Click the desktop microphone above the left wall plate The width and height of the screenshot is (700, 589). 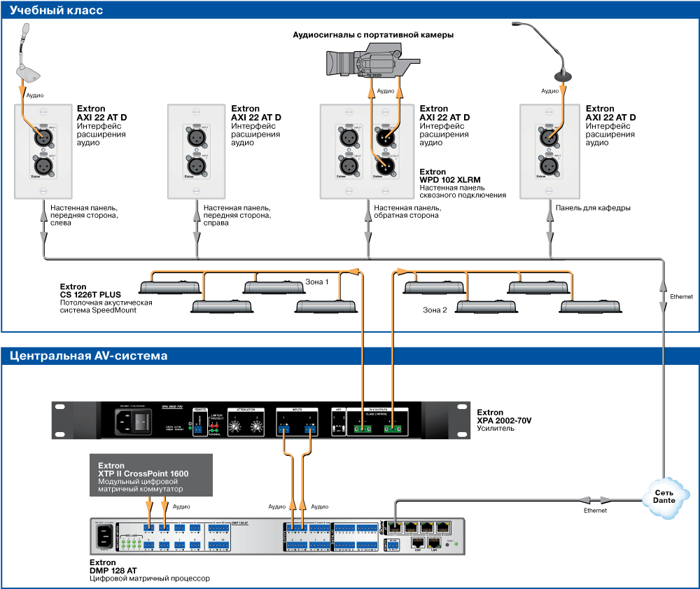click(x=28, y=54)
